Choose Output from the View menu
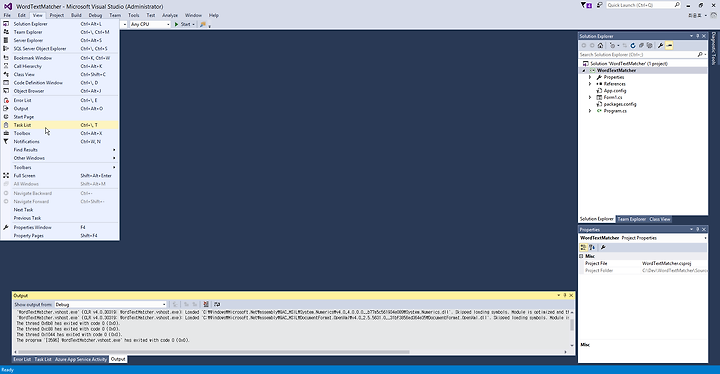The image size is (720, 374). (x=60, y=108)
